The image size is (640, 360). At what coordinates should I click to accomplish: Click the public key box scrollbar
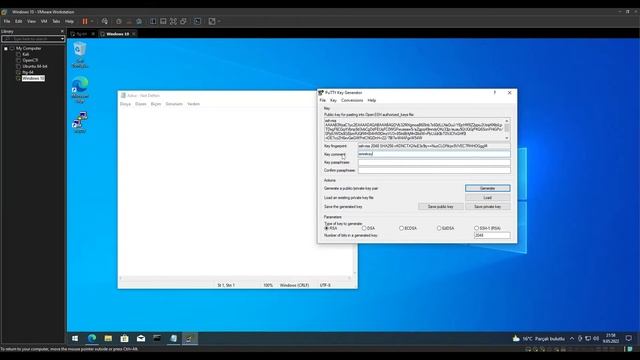click(x=507, y=129)
